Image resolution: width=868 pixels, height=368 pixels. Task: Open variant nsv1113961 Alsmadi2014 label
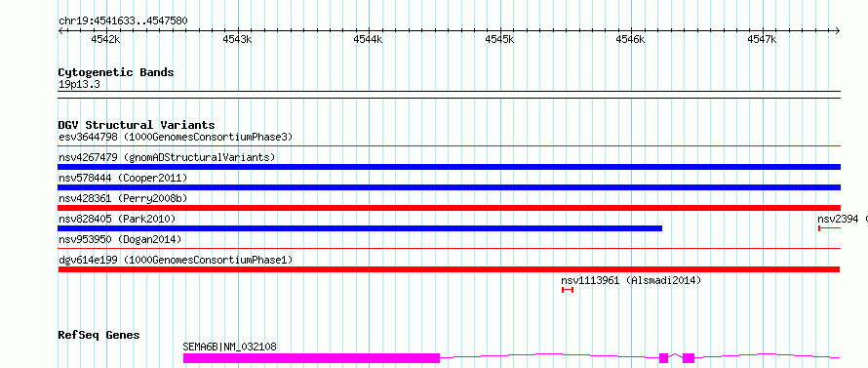click(631, 280)
